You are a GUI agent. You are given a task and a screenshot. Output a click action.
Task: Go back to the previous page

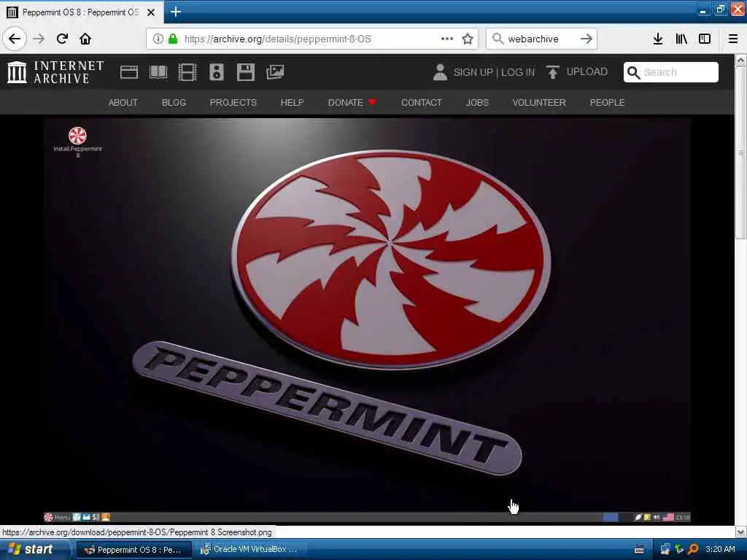pyautogui.click(x=15, y=39)
